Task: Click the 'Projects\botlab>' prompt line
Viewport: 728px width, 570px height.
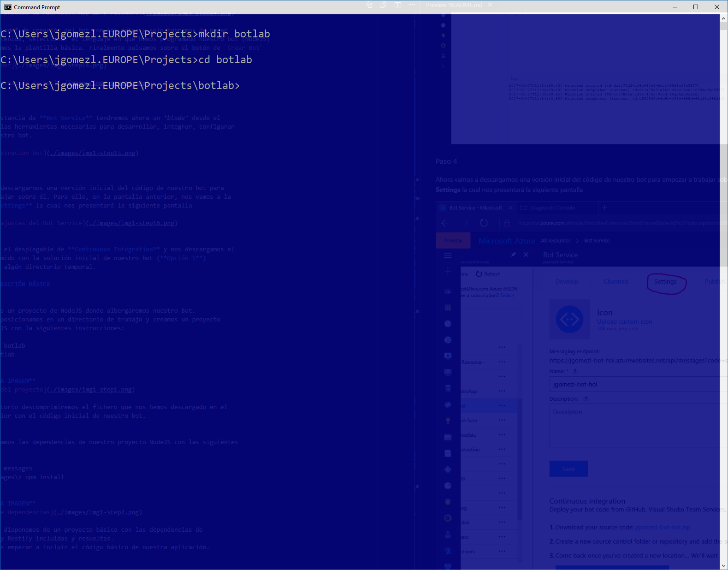Action: pyautogui.click(x=120, y=86)
